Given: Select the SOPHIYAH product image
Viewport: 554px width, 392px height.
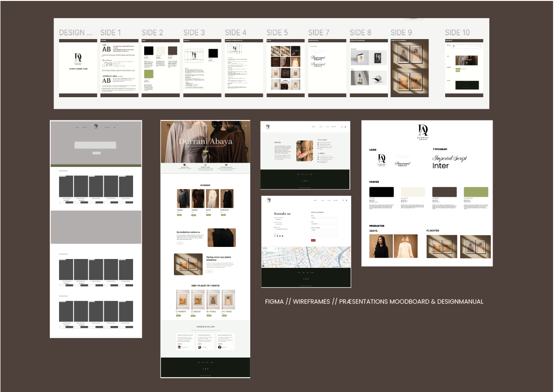Looking at the screenshot, I should [x=227, y=199].
